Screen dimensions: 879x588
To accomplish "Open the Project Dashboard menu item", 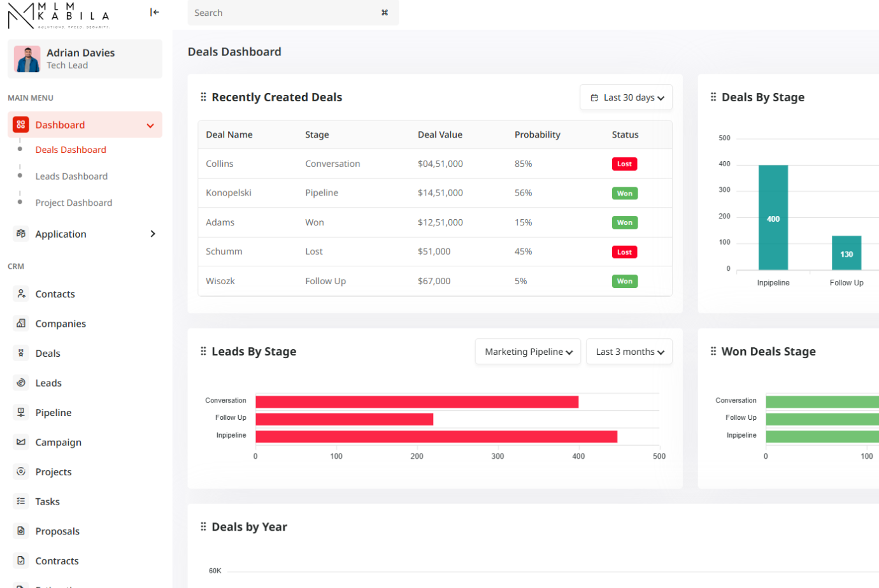I will (x=74, y=203).
